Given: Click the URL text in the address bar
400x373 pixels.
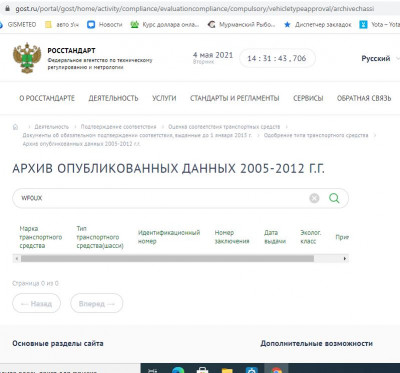Looking at the screenshot, I should [x=194, y=9].
